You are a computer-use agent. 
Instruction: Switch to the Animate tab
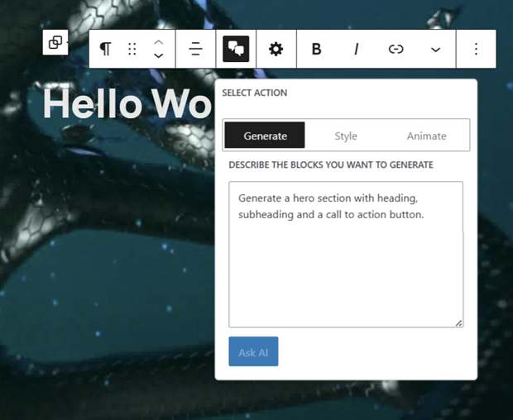point(426,136)
